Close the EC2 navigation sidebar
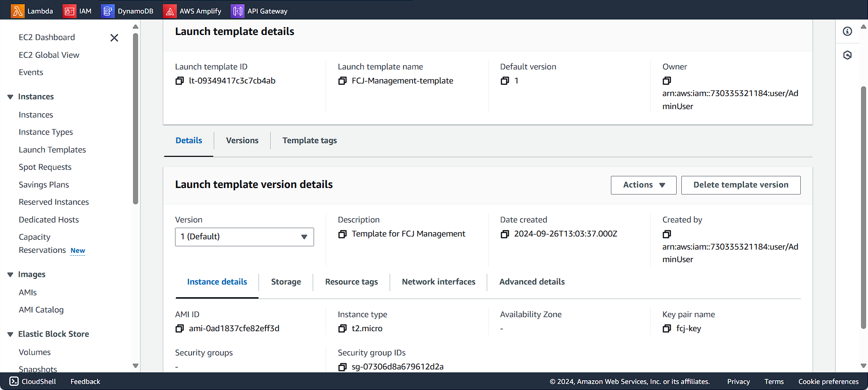Viewport: 868px width, 390px height. tap(114, 38)
